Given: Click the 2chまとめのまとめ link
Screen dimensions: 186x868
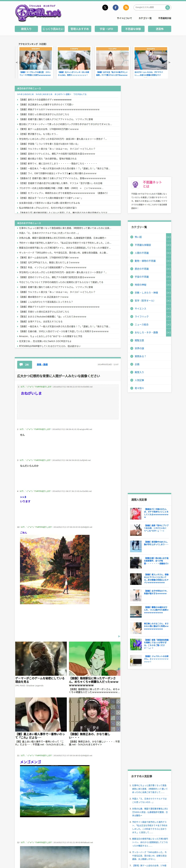Looking at the screenshot, I should click(25, 94).
